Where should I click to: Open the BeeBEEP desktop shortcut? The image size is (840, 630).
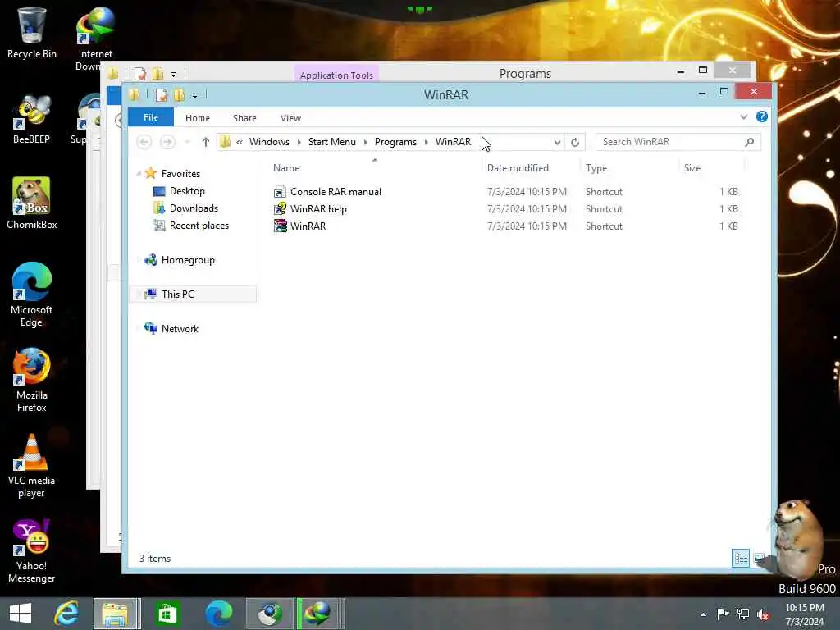pos(32,119)
